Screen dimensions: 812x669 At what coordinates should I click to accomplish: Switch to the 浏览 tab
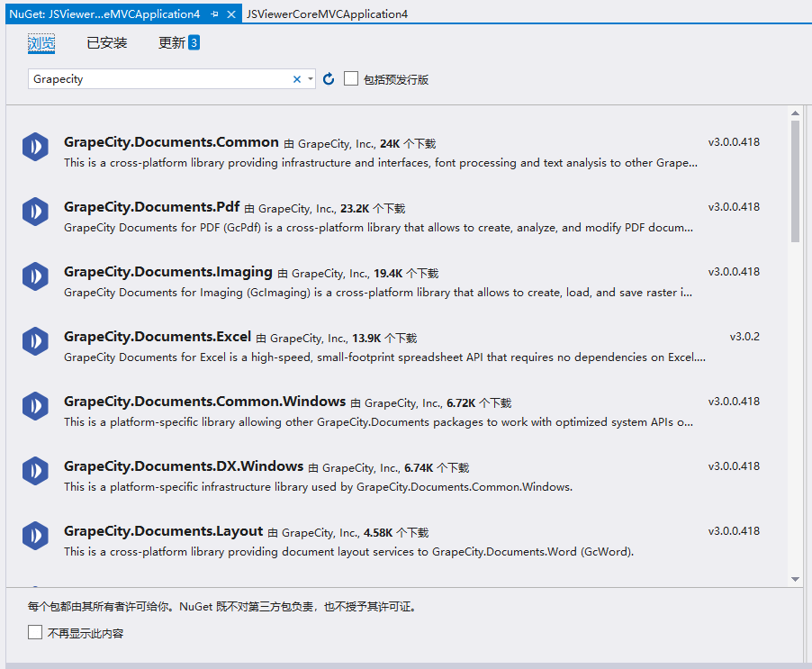(41, 43)
